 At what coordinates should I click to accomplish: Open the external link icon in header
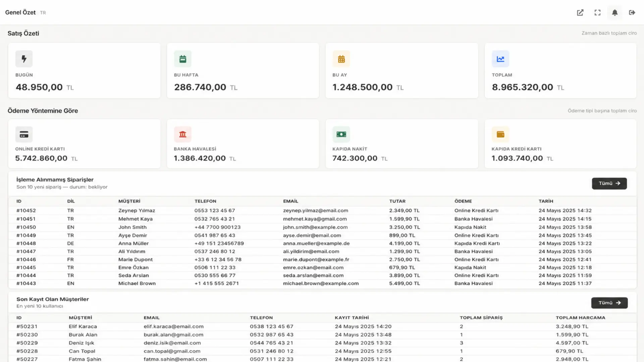580,12
